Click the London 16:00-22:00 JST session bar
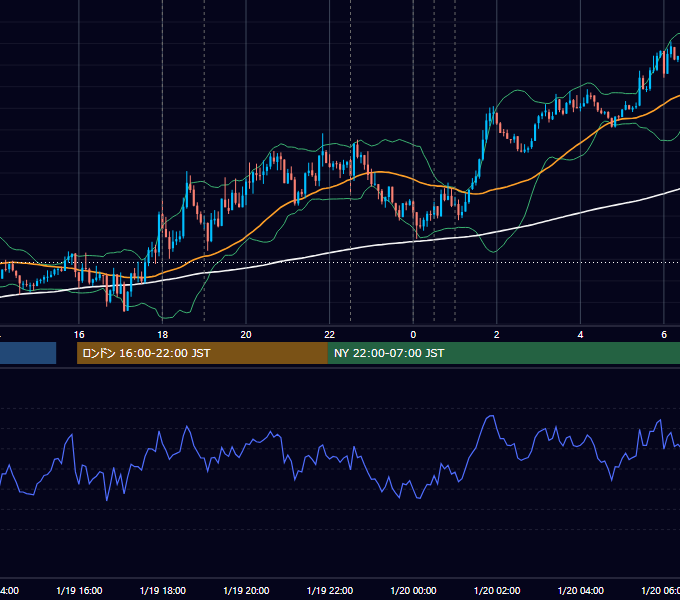Viewport: 680px width, 600px height. 202,353
